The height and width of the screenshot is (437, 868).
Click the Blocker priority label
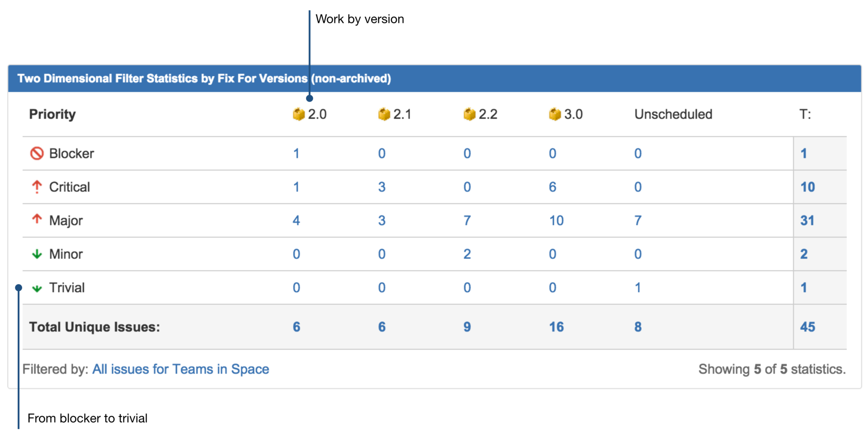click(x=72, y=153)
